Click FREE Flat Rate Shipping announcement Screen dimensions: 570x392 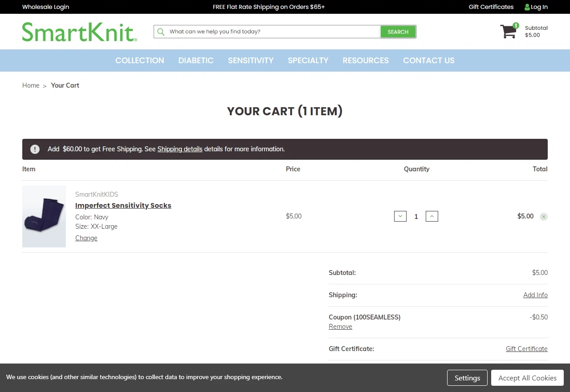[269, 7]
